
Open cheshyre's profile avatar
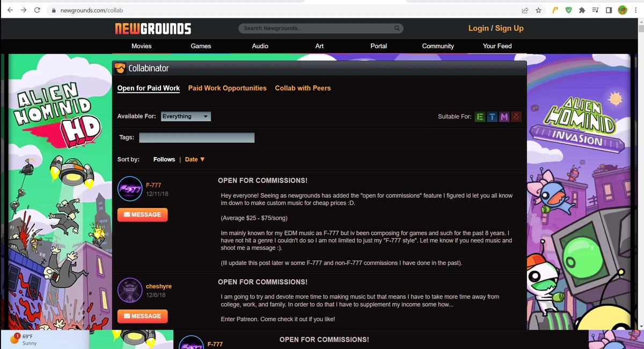point(129,289)
